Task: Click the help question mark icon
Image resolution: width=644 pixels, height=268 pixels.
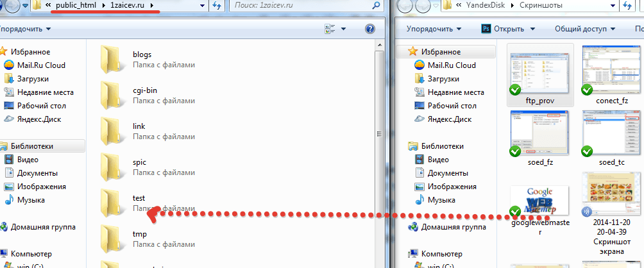Action: pos(370,29)
